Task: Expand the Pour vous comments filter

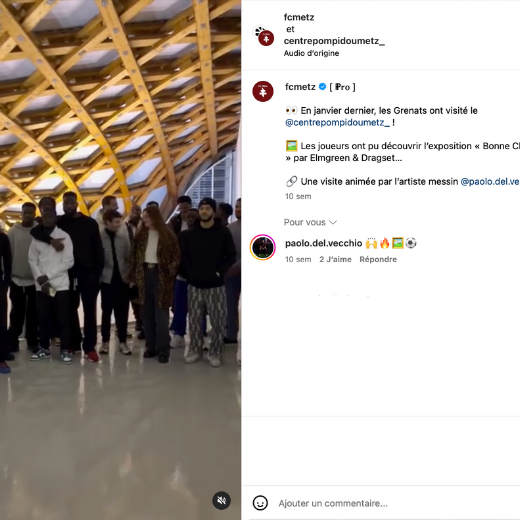Action: pyautogui.click(x=310, y=222)
